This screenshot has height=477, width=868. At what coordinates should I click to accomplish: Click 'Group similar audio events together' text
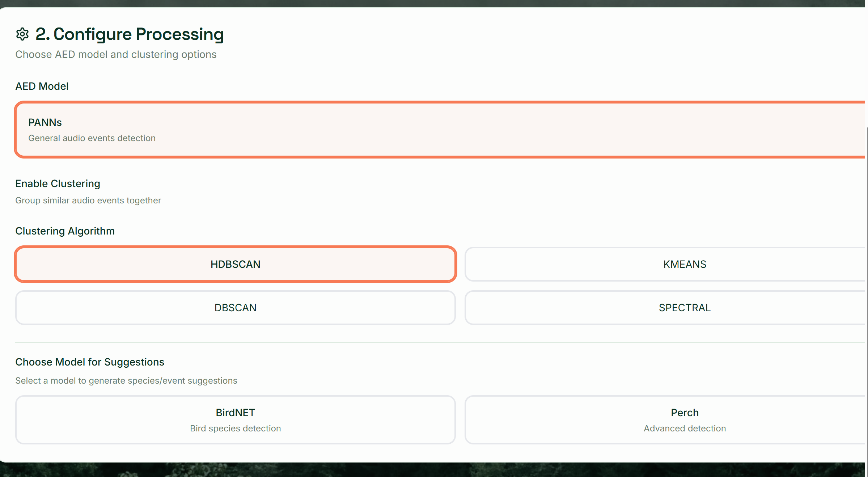tap(88, 200)
